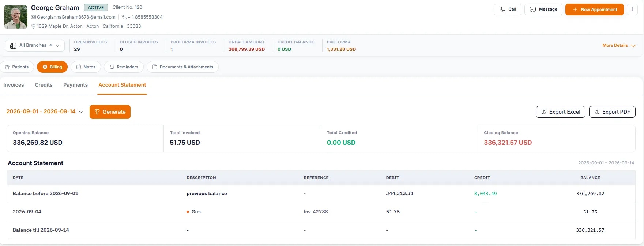The height and width of the screenshot is (246, 644).
Task: Open the date range 2026-09-01 - 2026-09-14 picker
Action: (x=45, y=111)
